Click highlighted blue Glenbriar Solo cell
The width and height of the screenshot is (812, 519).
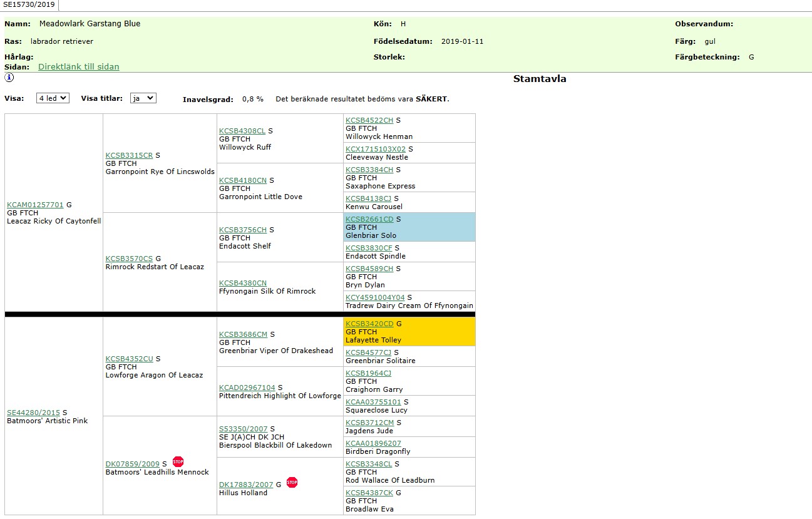point(409,227)
